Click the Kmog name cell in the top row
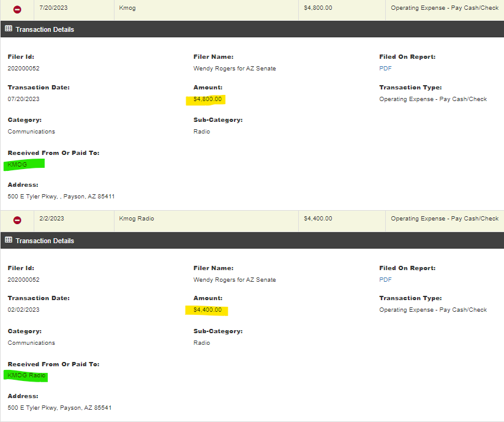Screen dimensions: 504x422 pos(206,10)
